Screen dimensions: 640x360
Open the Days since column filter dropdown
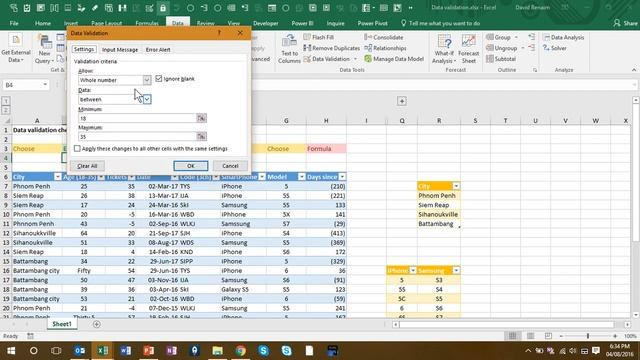pyautogui.click(x=342, y=177)
